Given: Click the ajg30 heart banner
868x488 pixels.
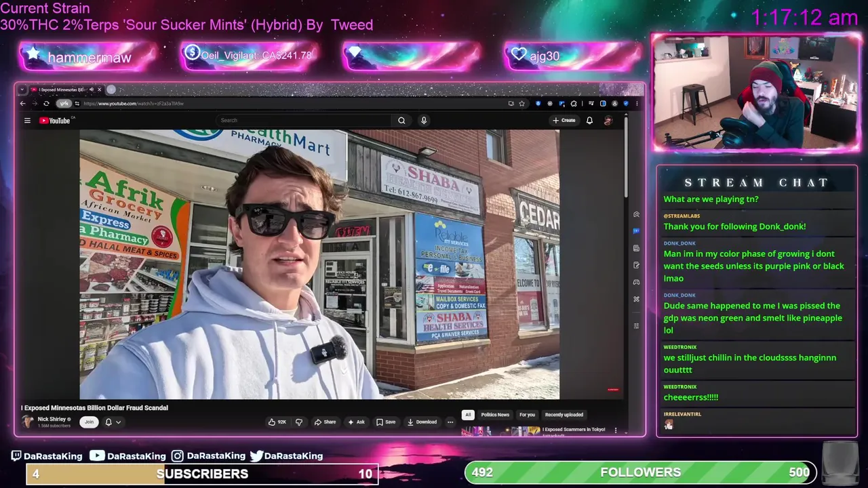Looking at the screenshot, I should (572, 56).
